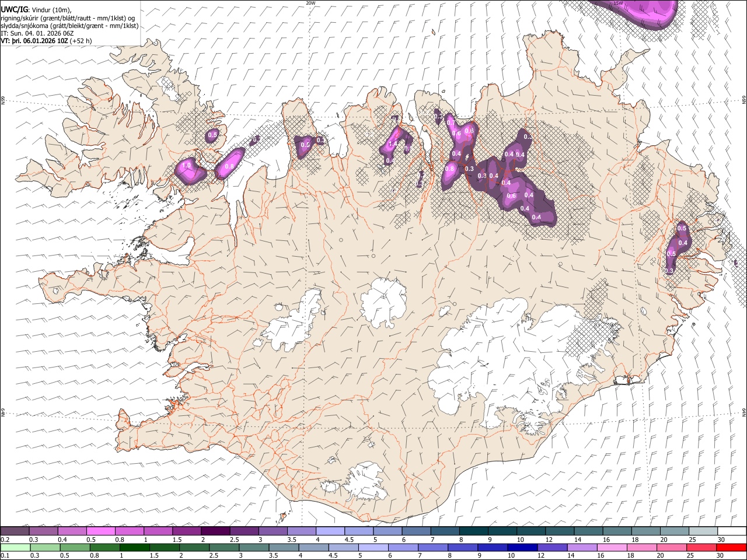This screenshot has width=747, height=560.
Task: Choose the top-row swatch between 3 and 3.5
Action: 273,531
